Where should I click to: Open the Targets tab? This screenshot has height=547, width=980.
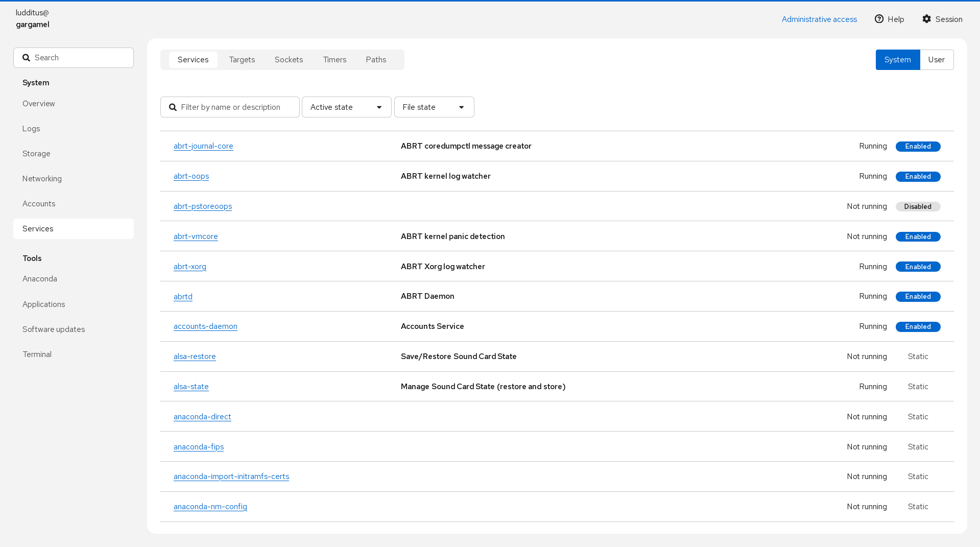(x=242, y=60)
